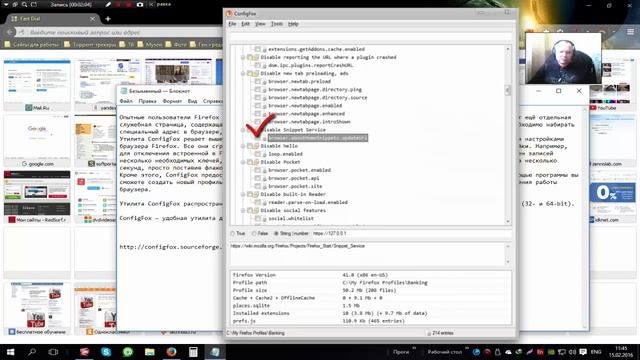Check dom.ipc.plugins.reportCrashURL checkbox
Image resolution: width=640 pixels, height=360 pixels.
point(258,65)
